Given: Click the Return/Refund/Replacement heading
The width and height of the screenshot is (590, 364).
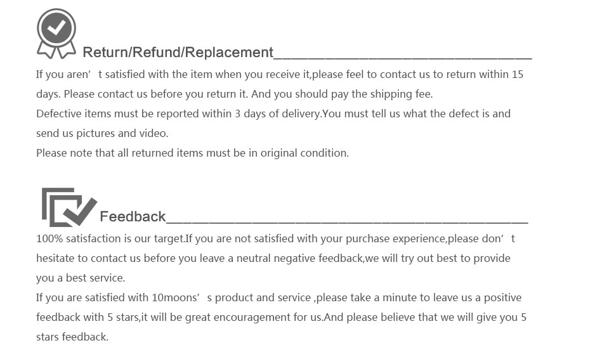Looking at the screenshot, I should pos(178,52).
